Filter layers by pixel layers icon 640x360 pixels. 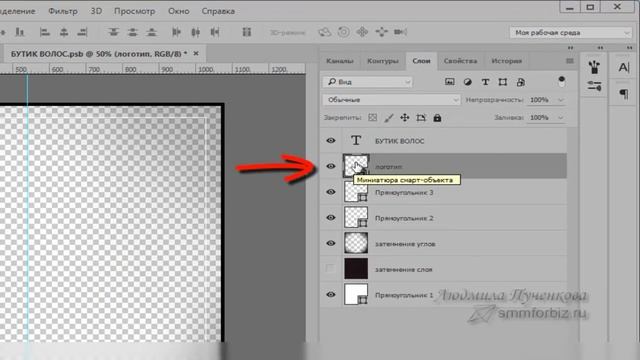pyautogui.click(x=449, y=82)
